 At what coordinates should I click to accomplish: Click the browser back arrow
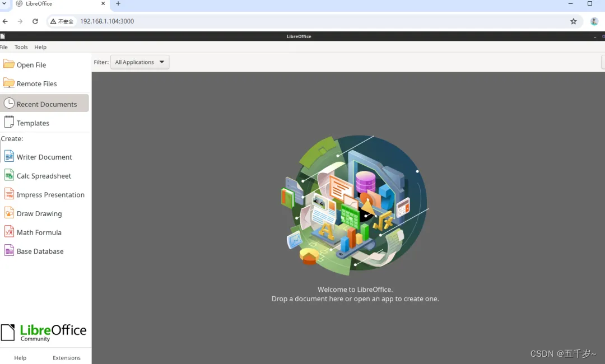[5, 21]
